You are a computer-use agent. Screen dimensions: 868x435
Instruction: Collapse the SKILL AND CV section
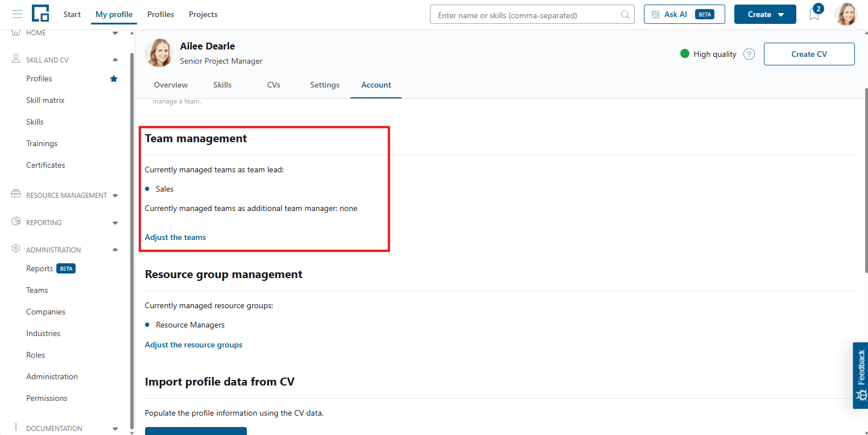coord(115,60)
